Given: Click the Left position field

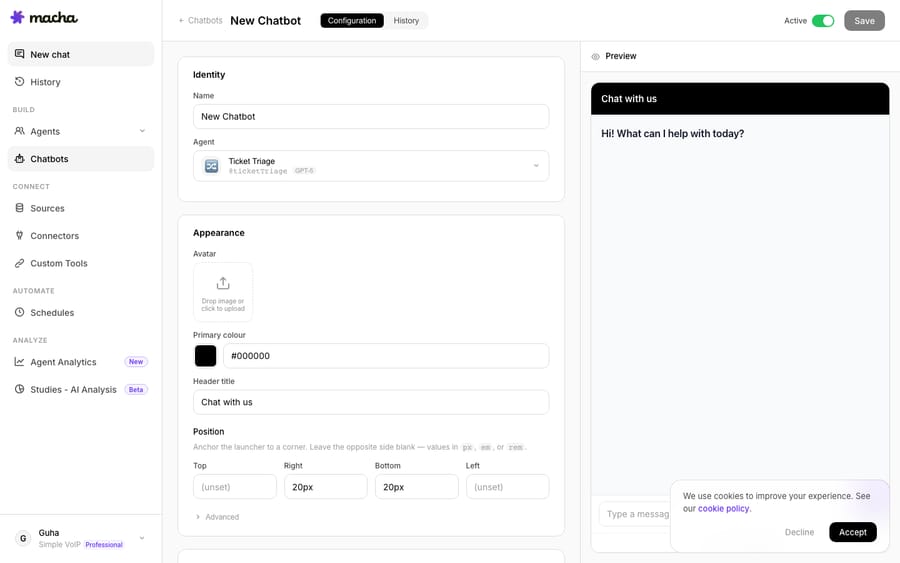Looking at the screenshot, I should [x=507, y=487].
